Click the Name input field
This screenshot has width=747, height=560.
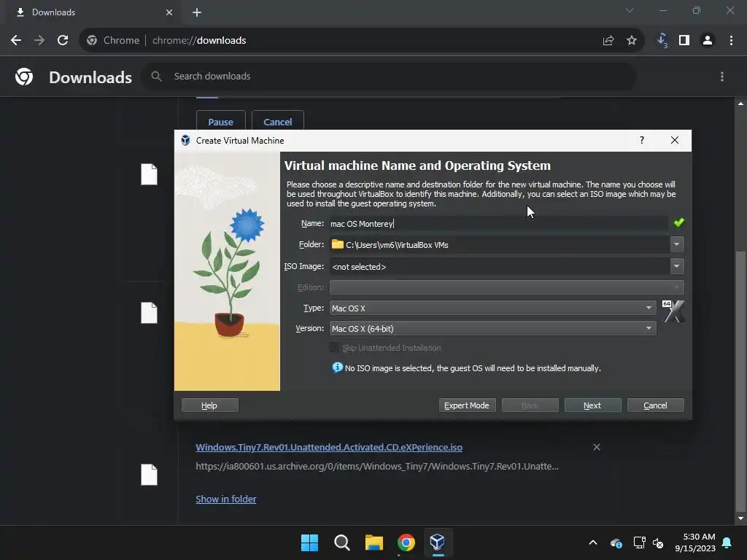(499, 223)
